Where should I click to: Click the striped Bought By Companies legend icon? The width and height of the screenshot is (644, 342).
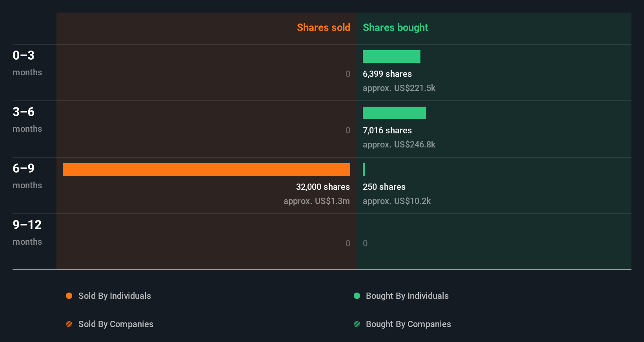click(x=357, y=324)
